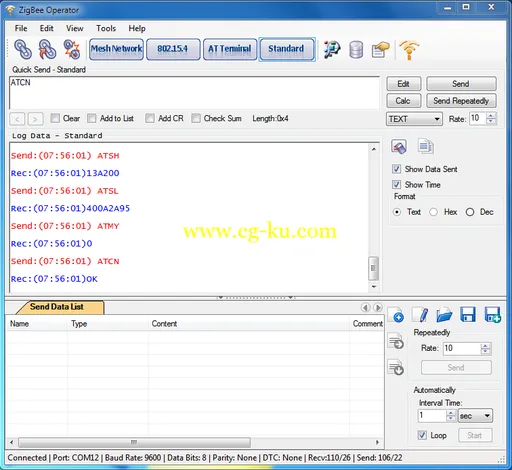
Task: Add new item to Send Data List
Action: click(396, 315)
